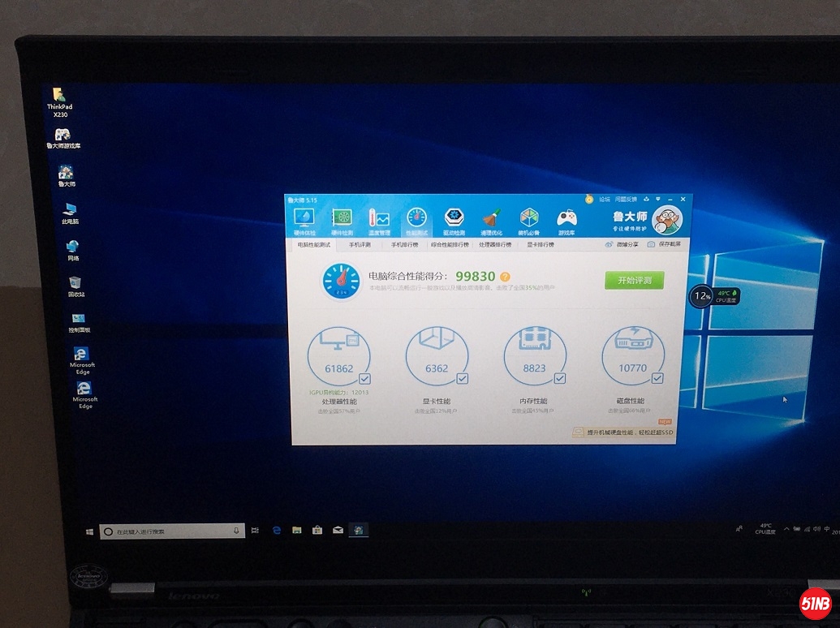Select the 驱动检测 driver detection icon
840x628 pixels.
point(454,220)
